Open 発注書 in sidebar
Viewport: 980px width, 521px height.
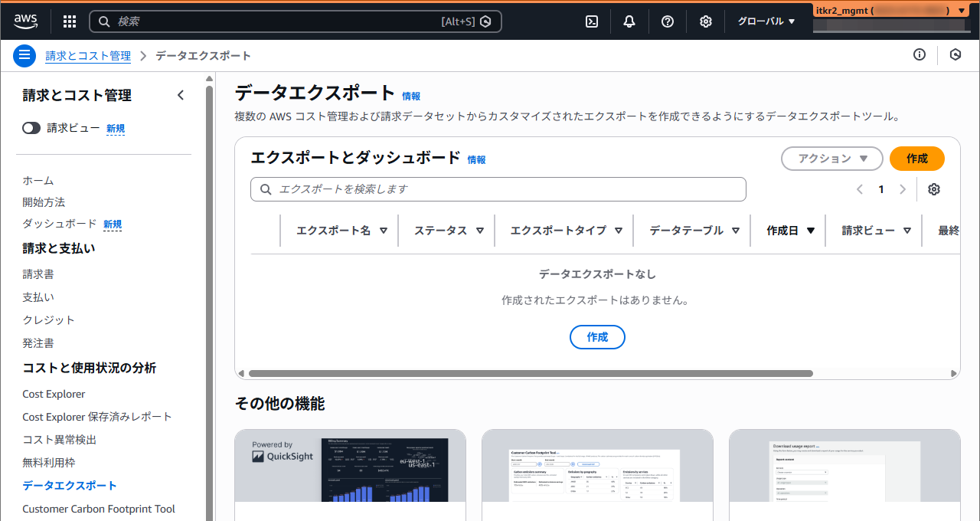coord(38,342)
